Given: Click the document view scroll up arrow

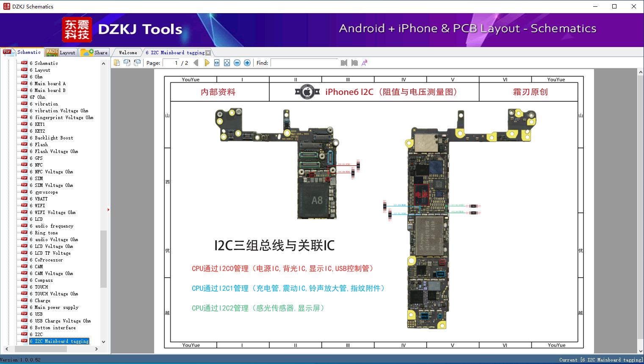Looking at the screenshot, I should pos(640,72).
